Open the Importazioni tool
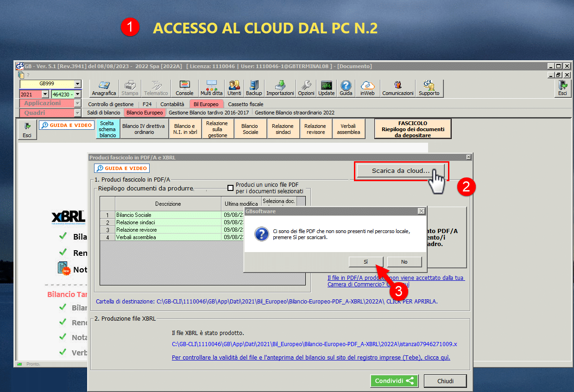Image resolution: width=574 pixels, height=392 pixels. coord(280,88)
